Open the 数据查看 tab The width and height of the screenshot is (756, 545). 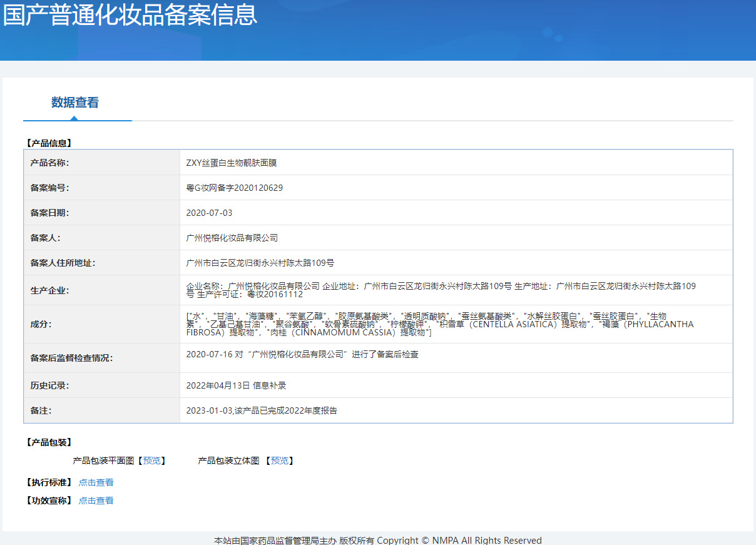(x=75, y=103)
